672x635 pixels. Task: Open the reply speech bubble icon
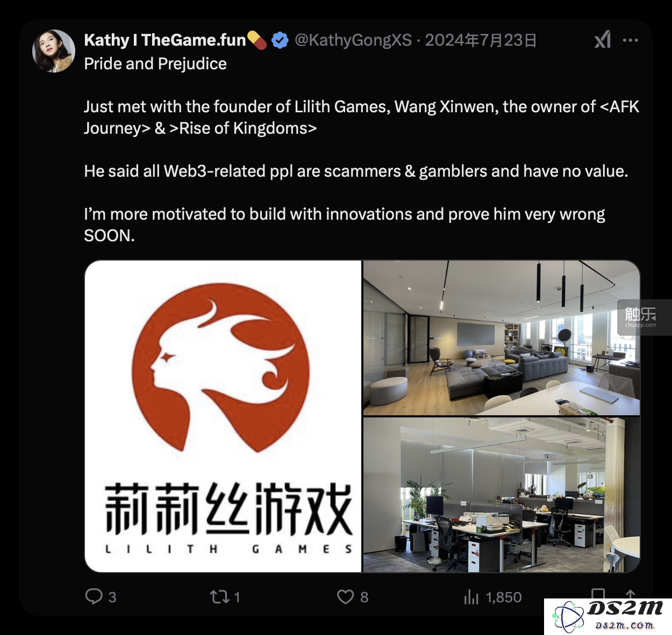94,596
